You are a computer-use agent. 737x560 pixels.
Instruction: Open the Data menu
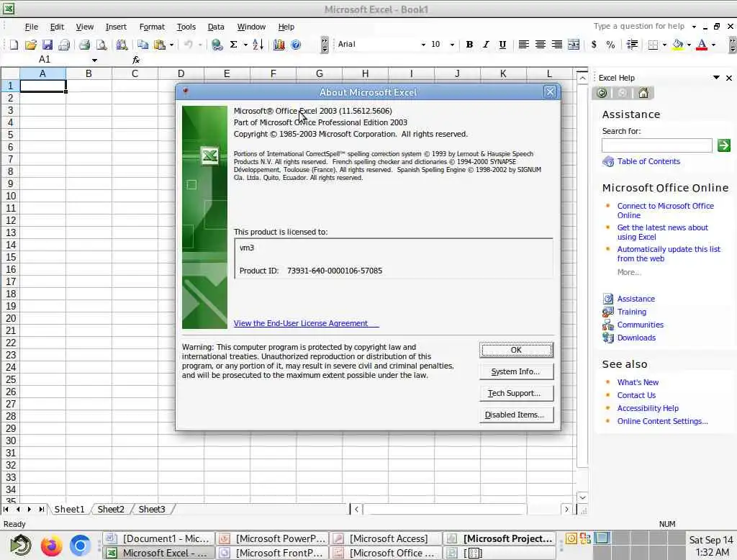tap(216, 27)
